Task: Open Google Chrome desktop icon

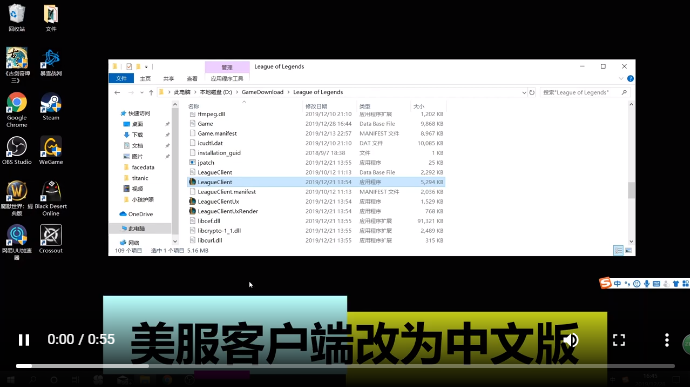Action: tap(17, 110)
